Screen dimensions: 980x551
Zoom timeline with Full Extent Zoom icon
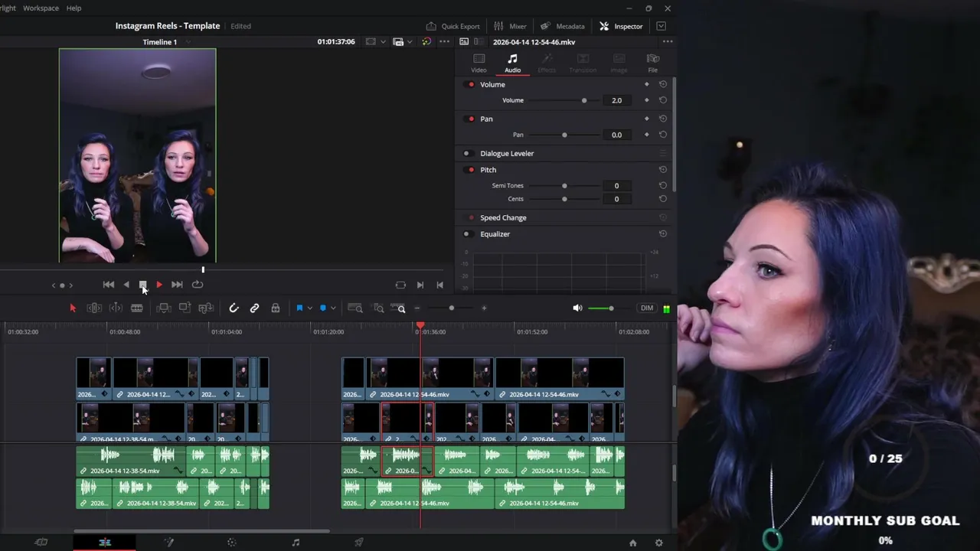355,308
